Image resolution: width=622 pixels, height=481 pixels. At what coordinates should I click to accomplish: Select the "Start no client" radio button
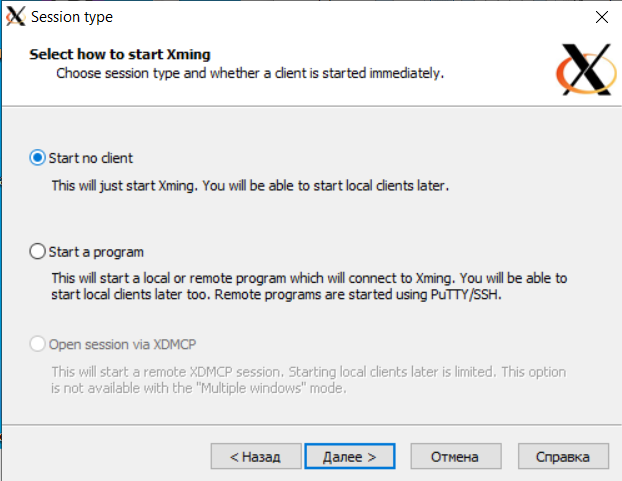pyautogui.click(x=38, y=158)
